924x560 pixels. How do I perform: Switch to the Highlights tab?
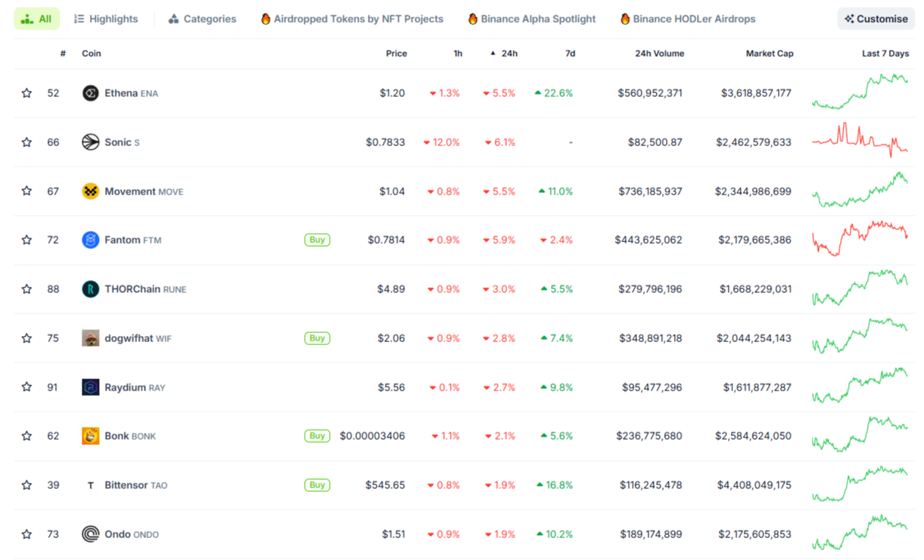click(x=106, y=19)
